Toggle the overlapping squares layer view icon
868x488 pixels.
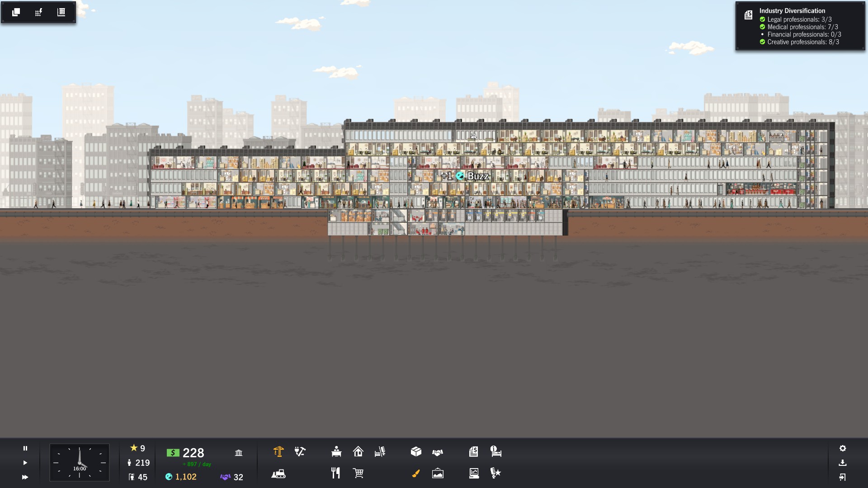16,12
